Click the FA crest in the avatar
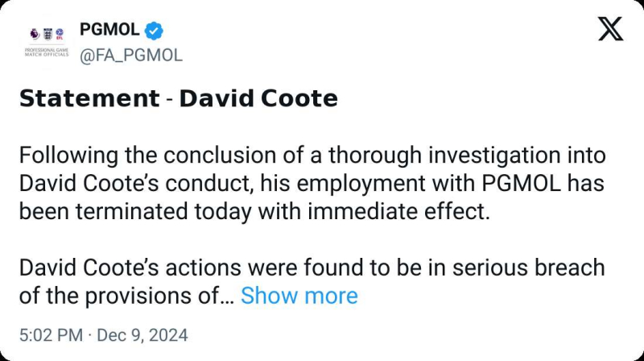 click(x=46, y=34)
